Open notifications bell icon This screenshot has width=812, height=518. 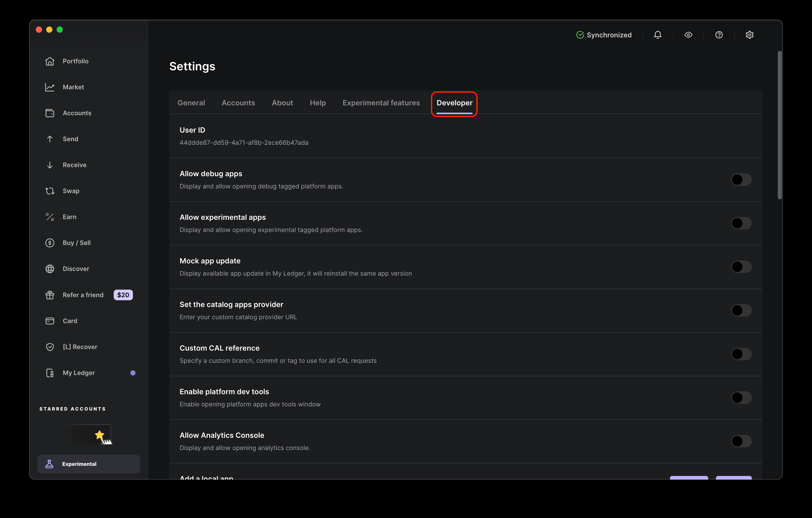[x=658, y=35]
